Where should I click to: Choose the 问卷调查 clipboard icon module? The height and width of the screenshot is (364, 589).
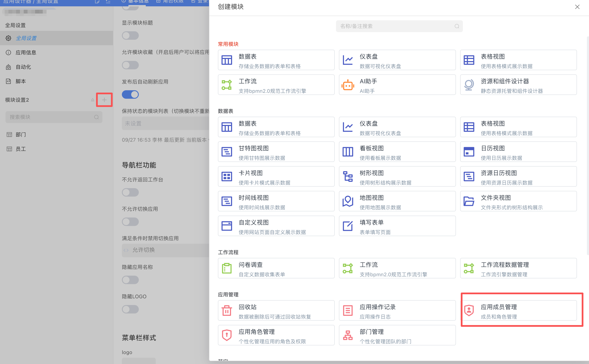coord(227,268)
